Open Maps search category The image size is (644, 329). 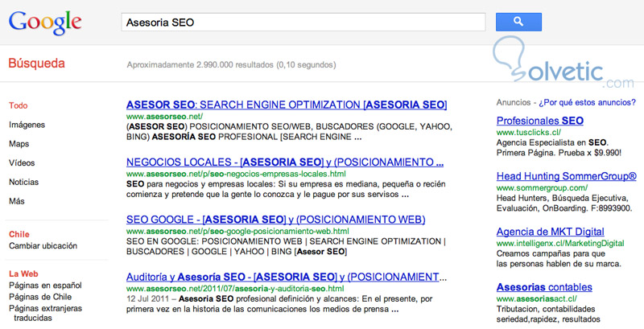coord(19,144)
